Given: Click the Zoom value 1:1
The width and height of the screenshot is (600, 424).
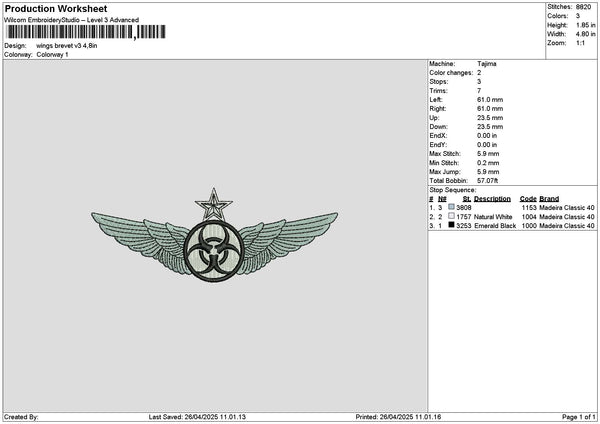Looking at the screenshot, I should 580,43.
